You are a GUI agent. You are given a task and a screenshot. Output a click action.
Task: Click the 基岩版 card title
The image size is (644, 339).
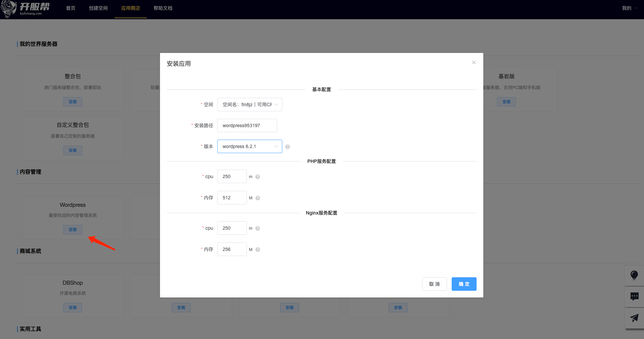[x=507, y=77]
